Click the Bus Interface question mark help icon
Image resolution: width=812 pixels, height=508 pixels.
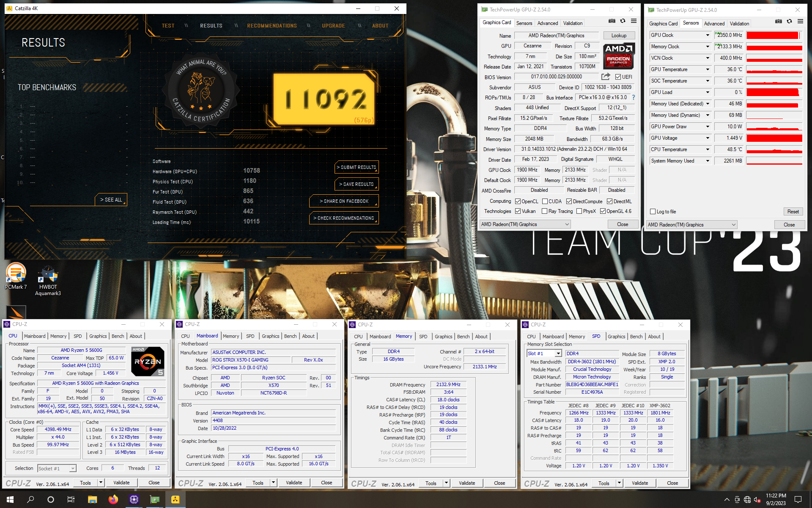click(x=634, y=97)
